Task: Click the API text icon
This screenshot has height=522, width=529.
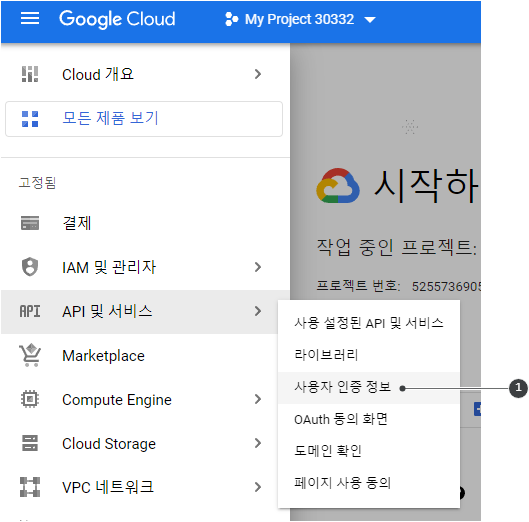Action: (30, 311)
